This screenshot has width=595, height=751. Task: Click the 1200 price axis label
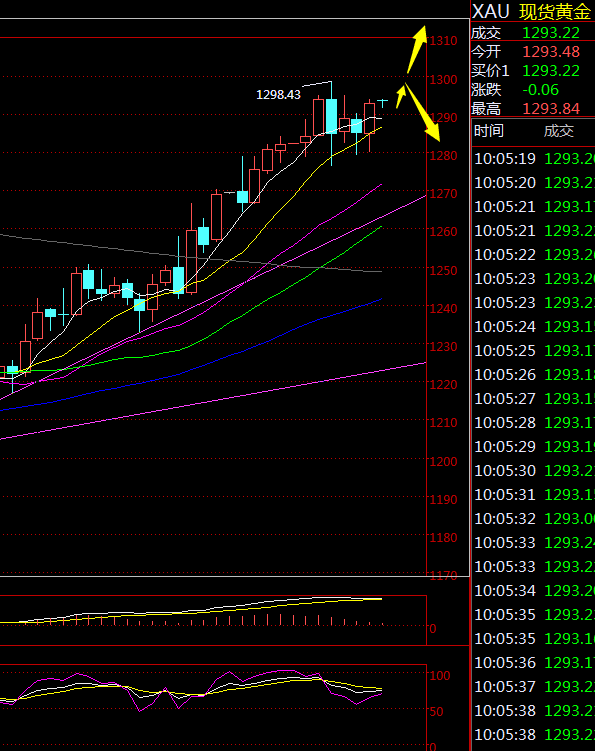[443, 461]
